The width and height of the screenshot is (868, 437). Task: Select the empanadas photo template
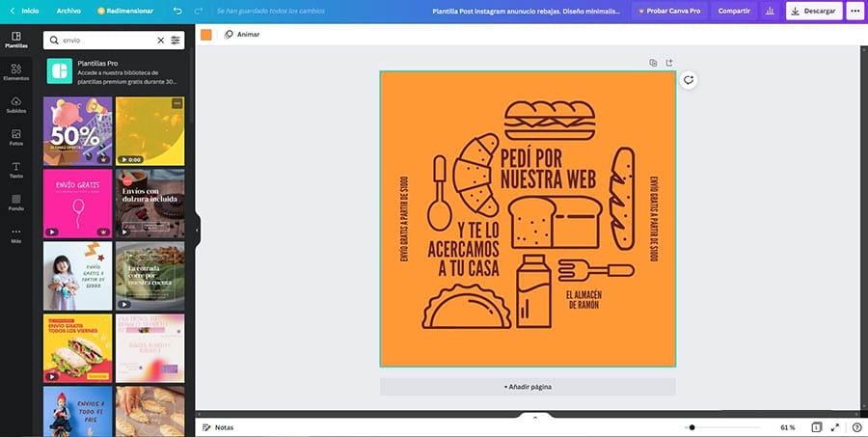(x=150, y=412)
